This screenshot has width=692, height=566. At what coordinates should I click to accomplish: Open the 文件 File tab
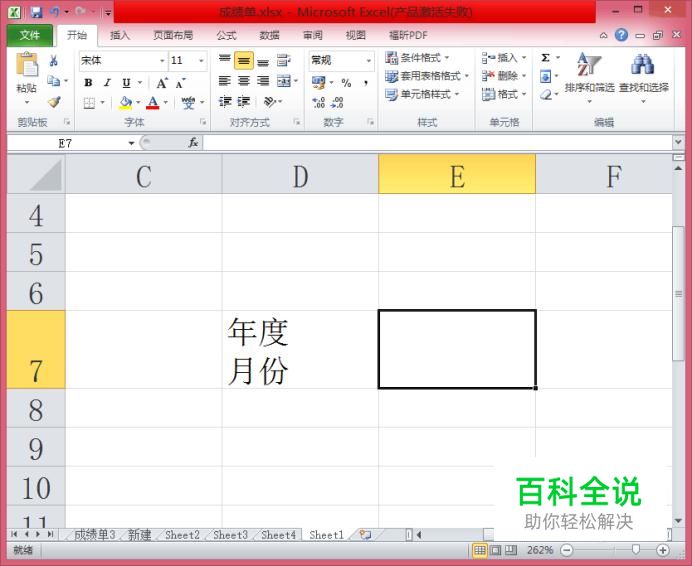point(30,35)
